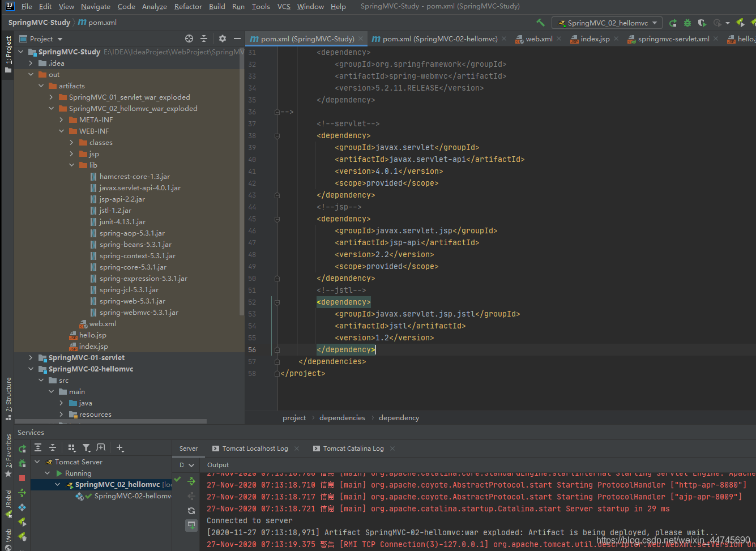The image size is (756, 551).
Task: Close the pom.xml (SpringMVC-Study) tab
Action: [x=360, y=39]
